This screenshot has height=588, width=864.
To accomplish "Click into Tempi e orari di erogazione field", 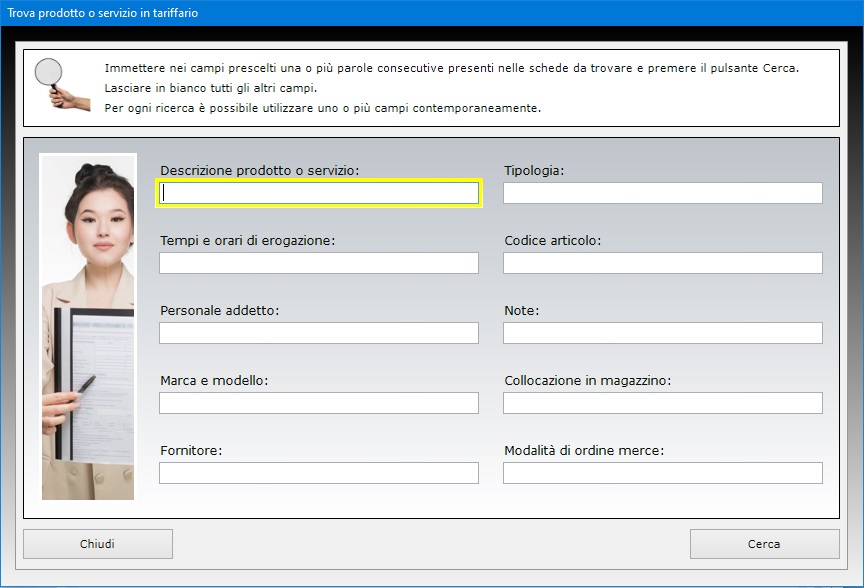I will pyautogui.click(x=319, y=263).
